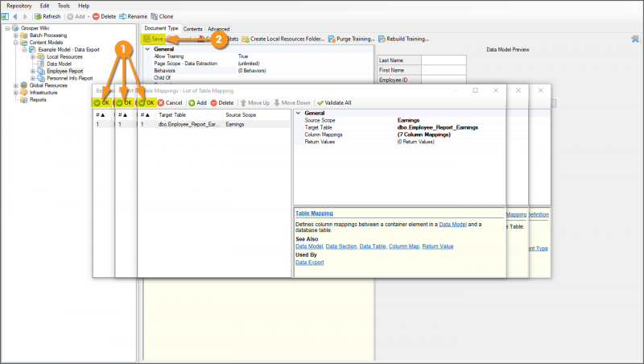The height and width of the screenshot is (364, 644).
Task: Sort by Target Table column header
Action: point(190,115)
